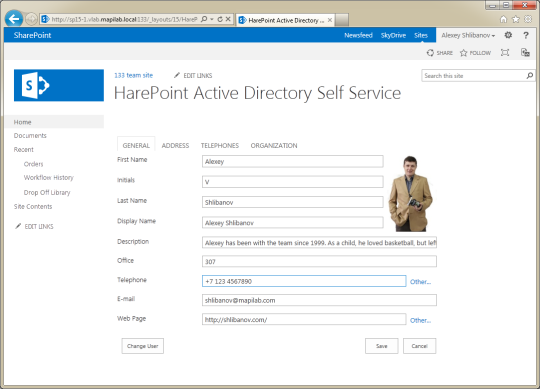Click inside the Search this site box
540x389 pixels.
click(x=474, y=76)
